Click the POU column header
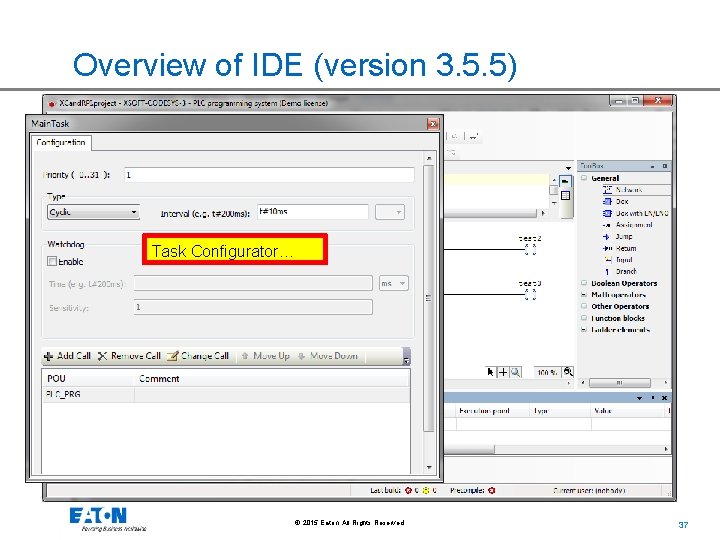This screenshot has width=720, height=540. click(x=89, y=379)
